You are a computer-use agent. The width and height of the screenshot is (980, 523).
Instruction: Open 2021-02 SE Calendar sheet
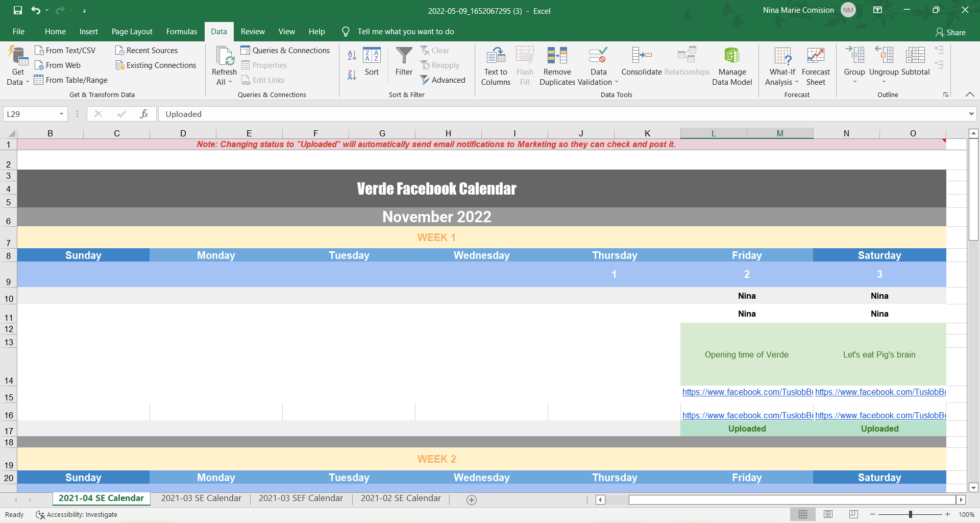[401, 498]
